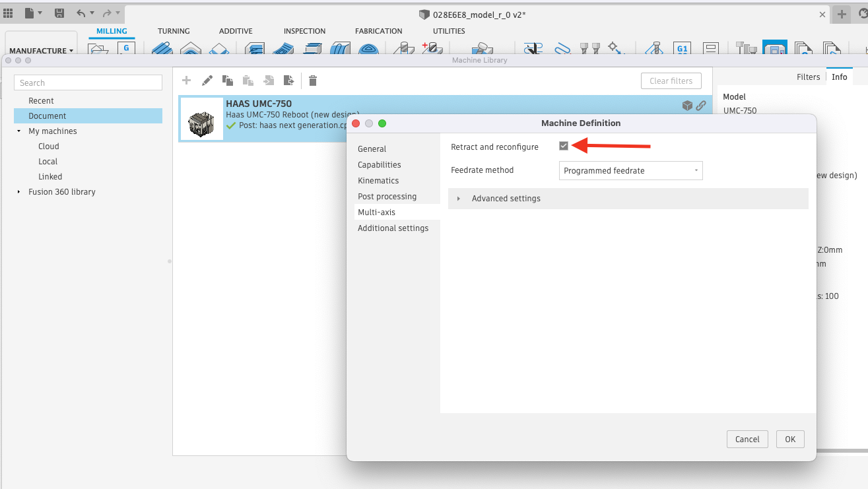Open the Feedrate method dropdown

630,170
